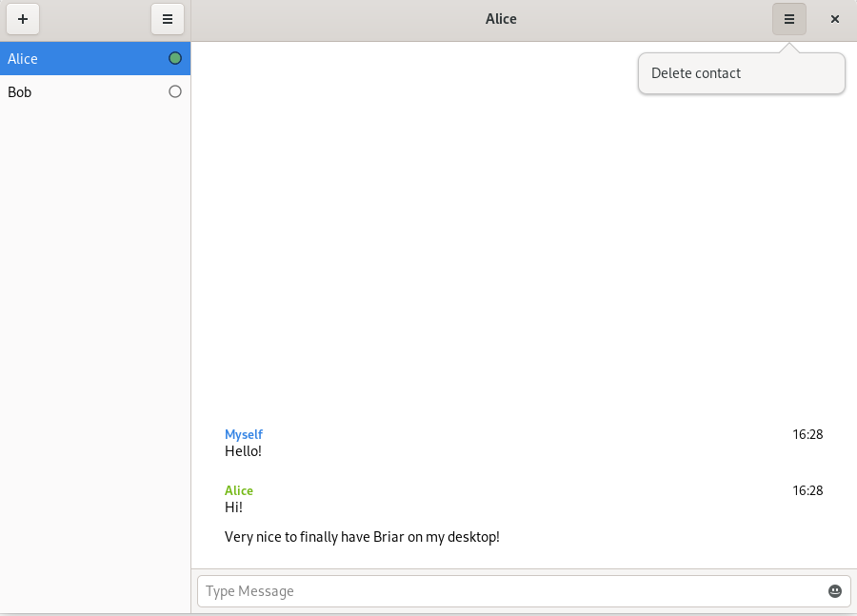Viewport: 857px width, 616px height.
Task: Click Alice's green online status indicator
Action: click(x=175, y=58)
